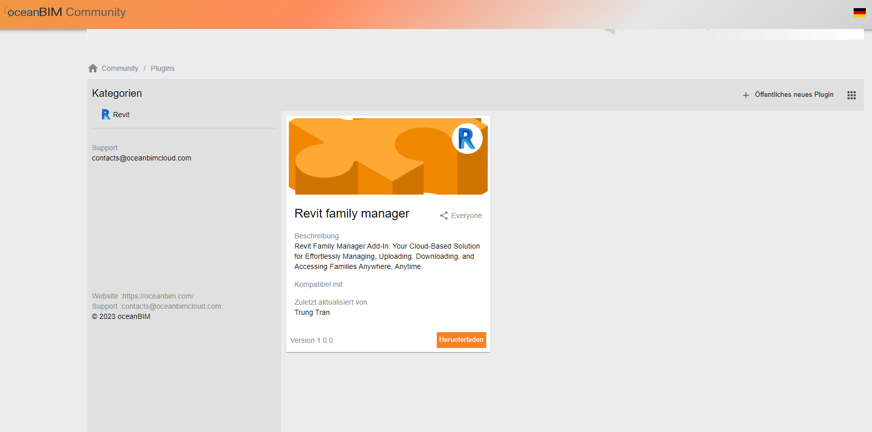Click the Revit R logo on plugin card
The width and height of the screenshot is (872, 432).
pos(467,138)
